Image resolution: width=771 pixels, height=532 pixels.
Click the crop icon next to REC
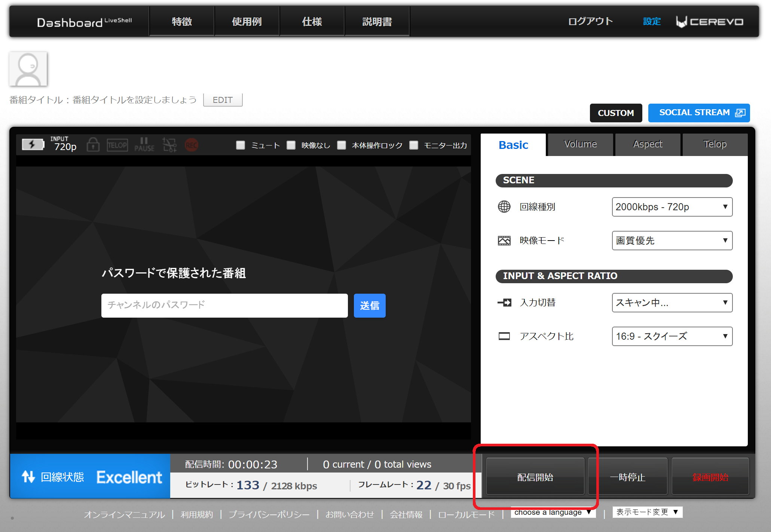point(169,145)
